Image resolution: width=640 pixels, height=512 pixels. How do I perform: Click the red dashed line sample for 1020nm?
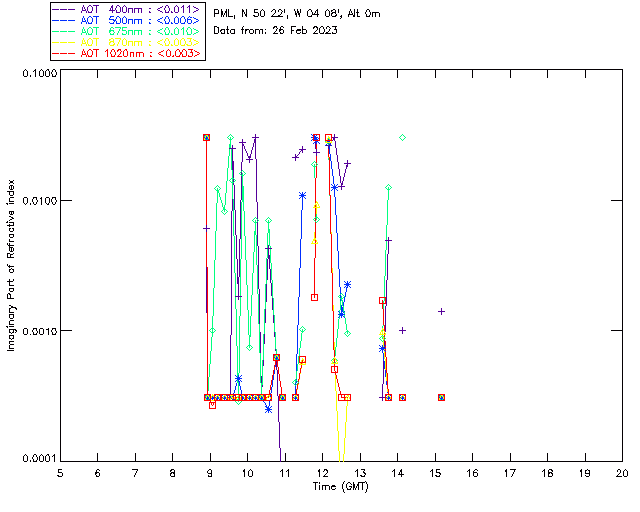(x=64, y=53)
